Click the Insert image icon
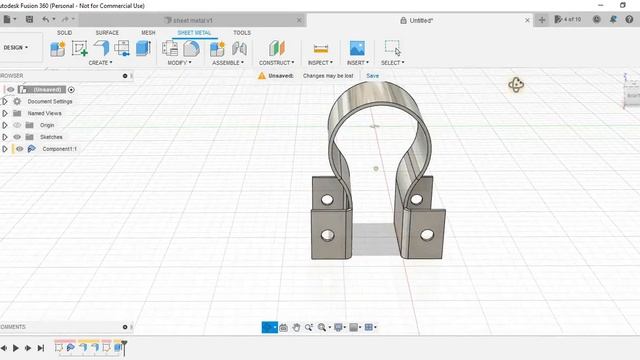The height and width of the screenshot is (360, 640). pyautogui.click(x=357, y=49)
